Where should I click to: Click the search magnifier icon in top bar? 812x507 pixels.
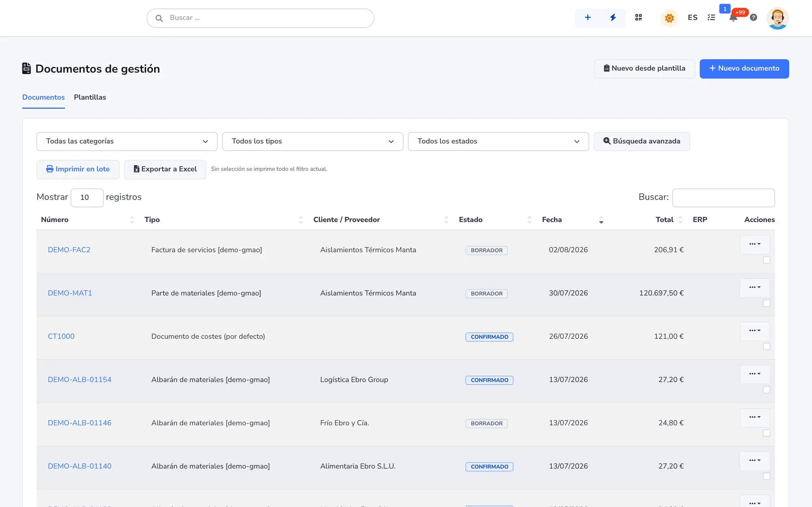(x=159, y=18)
